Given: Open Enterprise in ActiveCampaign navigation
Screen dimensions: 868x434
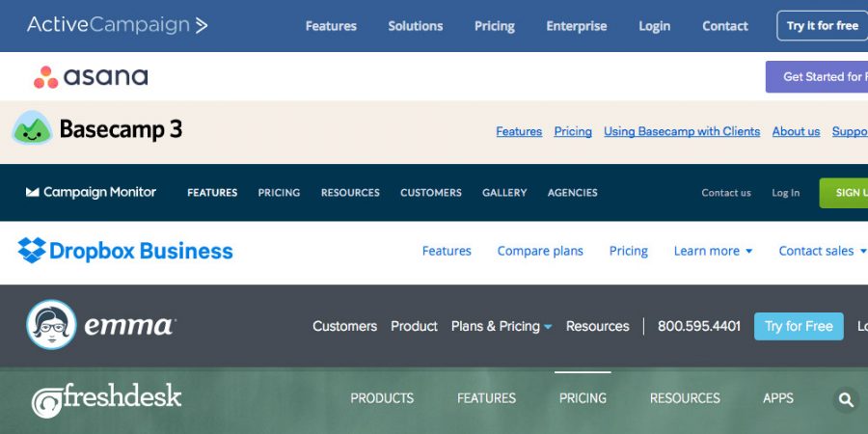Looking at the screenshot, I should (577, 26).
